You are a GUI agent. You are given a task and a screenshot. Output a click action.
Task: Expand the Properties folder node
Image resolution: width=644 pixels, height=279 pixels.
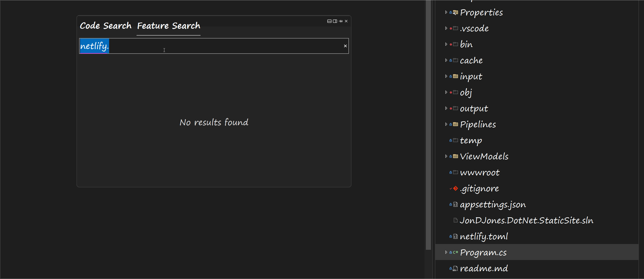446,12
